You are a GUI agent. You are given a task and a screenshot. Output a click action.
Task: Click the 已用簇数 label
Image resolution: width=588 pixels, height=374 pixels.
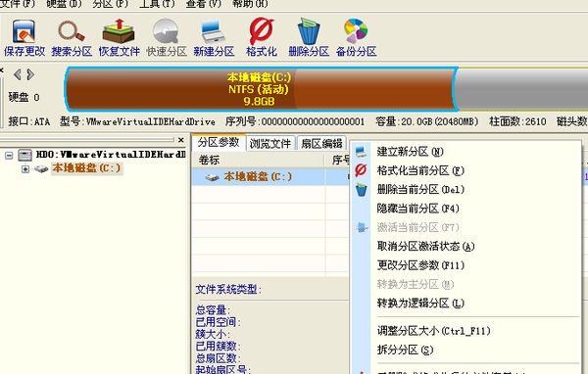coord(218,346)
